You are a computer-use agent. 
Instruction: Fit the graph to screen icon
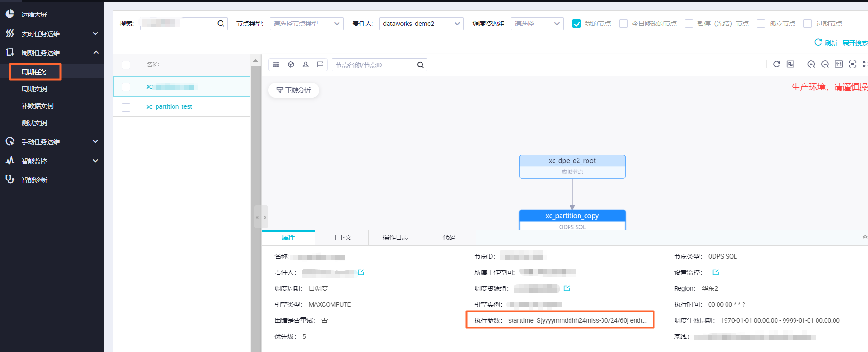point(852,64)
